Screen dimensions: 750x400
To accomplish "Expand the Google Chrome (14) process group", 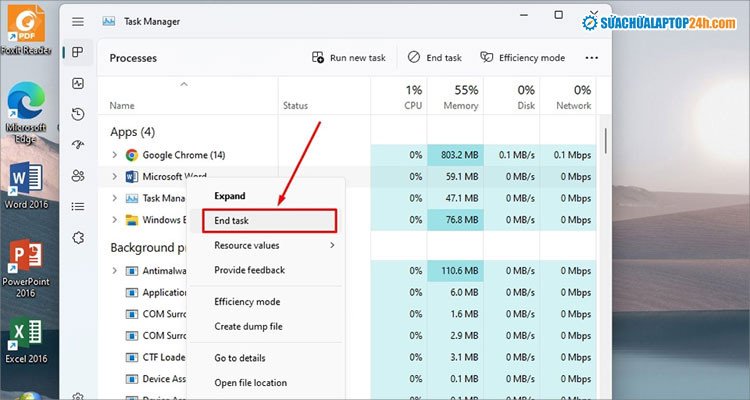I will coord(114,155).
